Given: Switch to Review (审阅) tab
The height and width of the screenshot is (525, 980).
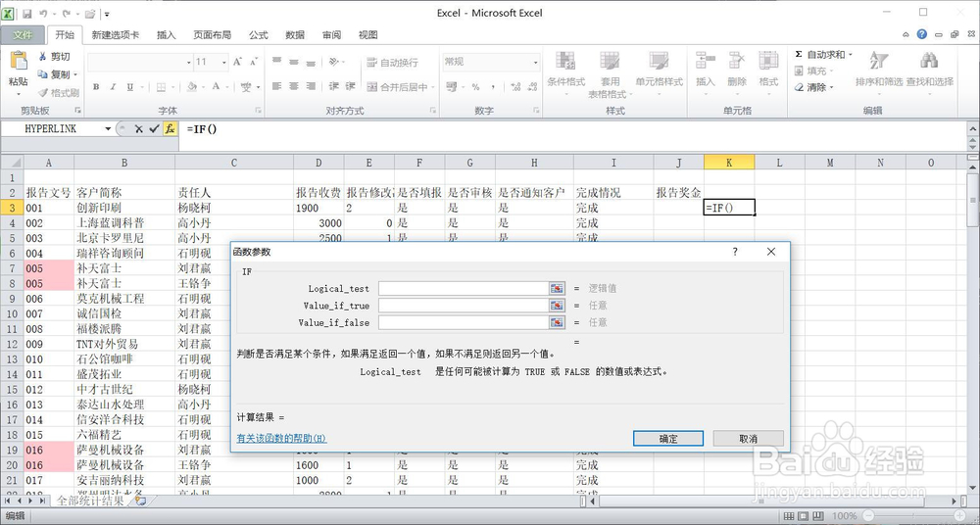Looking at the screenshot, I should (332, 35).
